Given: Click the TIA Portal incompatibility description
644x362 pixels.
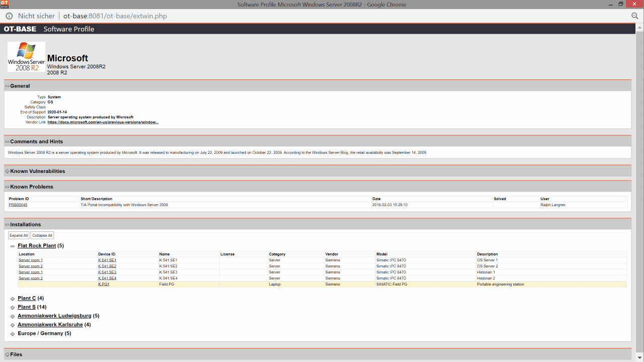Looking at the screenshot, I should pyautogui.click(x=124, y=205).
